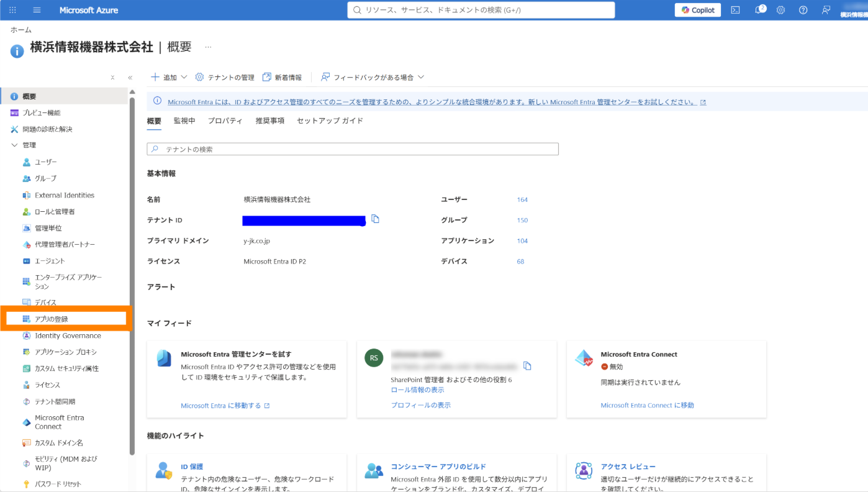Click 新着情報 in the toolbar
This screenshot has height=492, width=868.
pos(282,77)
